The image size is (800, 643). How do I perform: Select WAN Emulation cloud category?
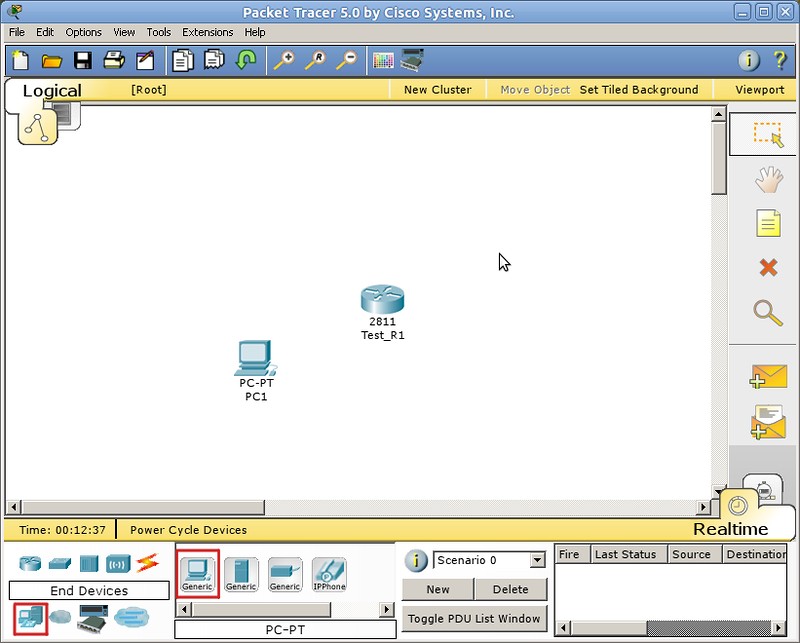60,617
